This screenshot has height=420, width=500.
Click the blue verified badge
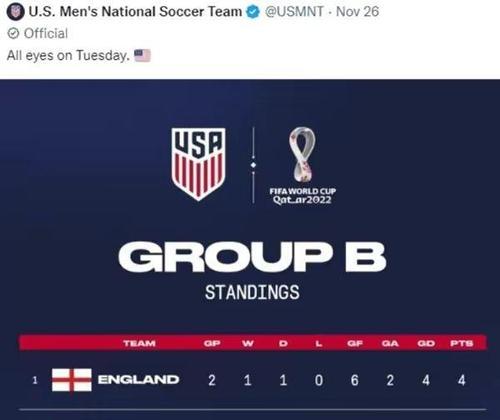click(253, 12)
